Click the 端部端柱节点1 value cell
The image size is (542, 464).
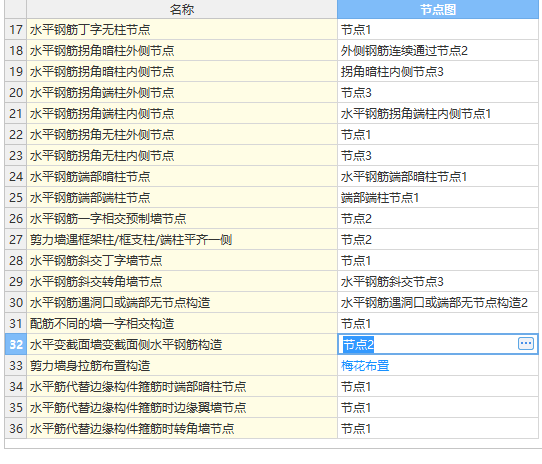tap(438, 198)
